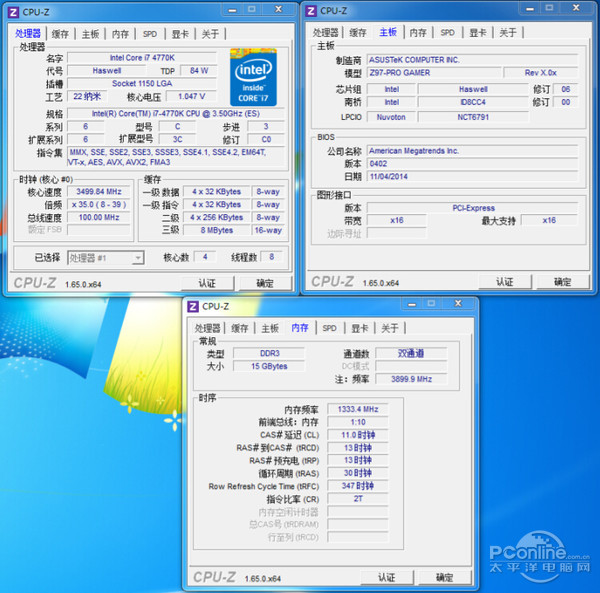Open SPD tab in memory window
This screenshot has height=593, width=600.
329,328
